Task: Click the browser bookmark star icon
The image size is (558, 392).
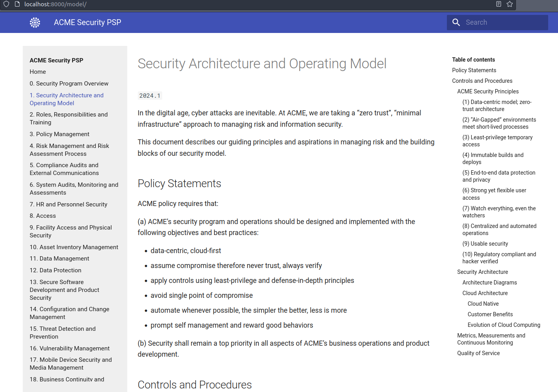Action: 510,4
